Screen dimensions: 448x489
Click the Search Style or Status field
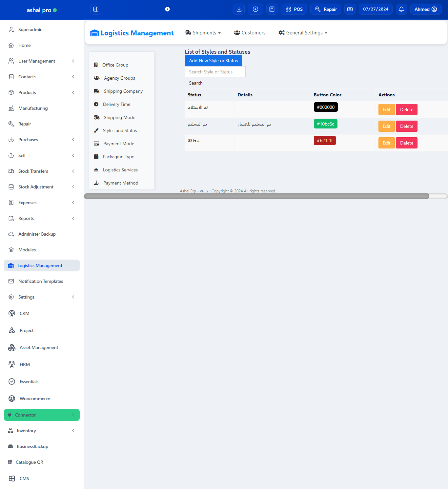(x=215, y=72)
